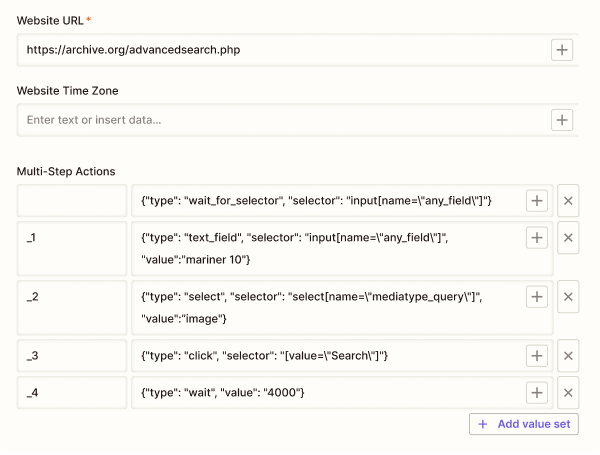The image size is (600, 455).
Task: Click plus icon on the text_field action row
Action: (x=537, y=238)
